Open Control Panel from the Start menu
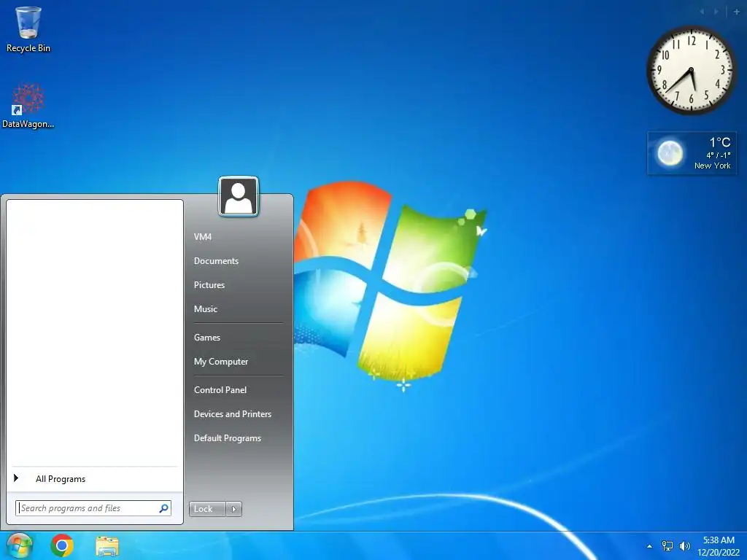The image size is (747, 560). 220,390
